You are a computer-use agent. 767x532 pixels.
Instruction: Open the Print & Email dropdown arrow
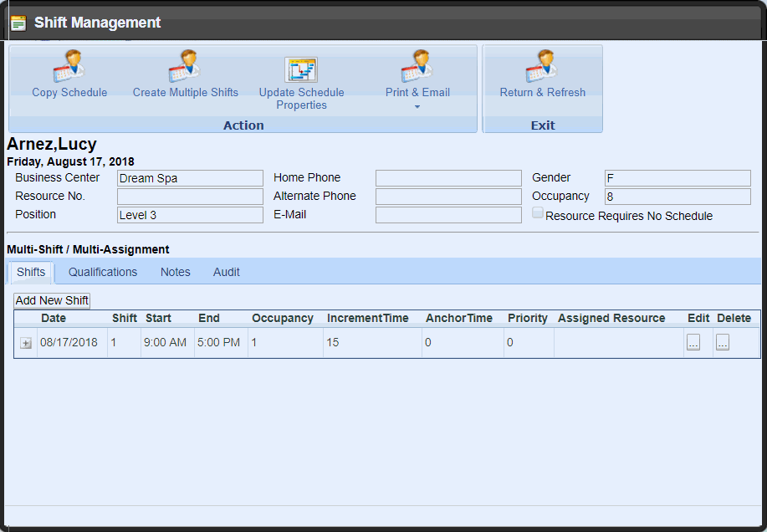417,106
